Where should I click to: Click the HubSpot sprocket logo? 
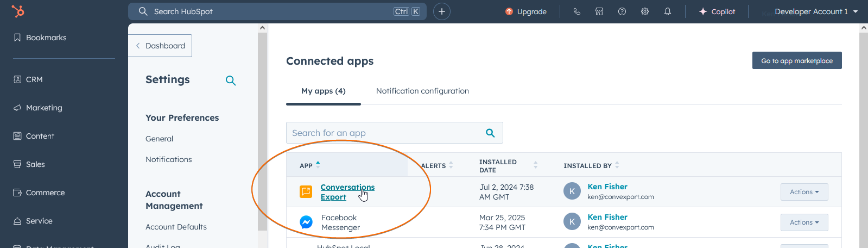18,11
